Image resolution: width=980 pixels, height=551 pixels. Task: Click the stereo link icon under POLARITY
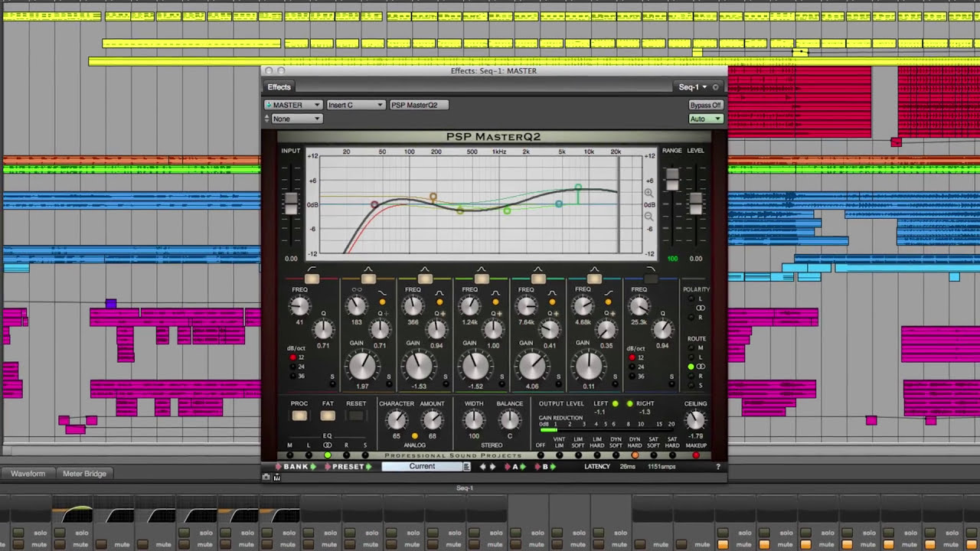pos(701,308)
